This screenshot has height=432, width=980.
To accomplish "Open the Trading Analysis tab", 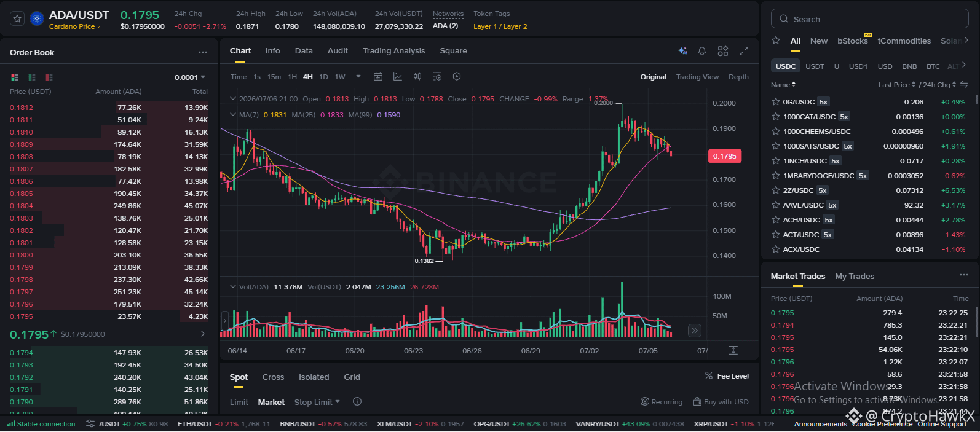I will [393, 51].
